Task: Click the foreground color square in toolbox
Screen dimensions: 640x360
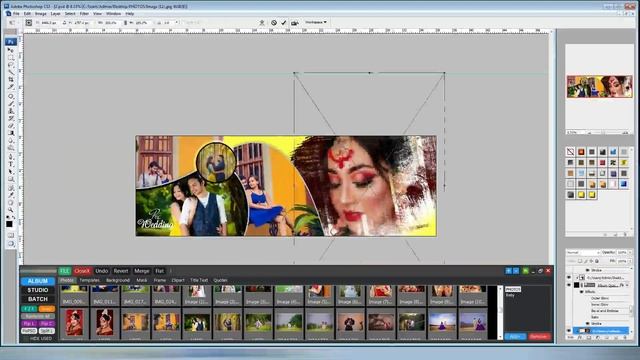Action: coord(9,224)
